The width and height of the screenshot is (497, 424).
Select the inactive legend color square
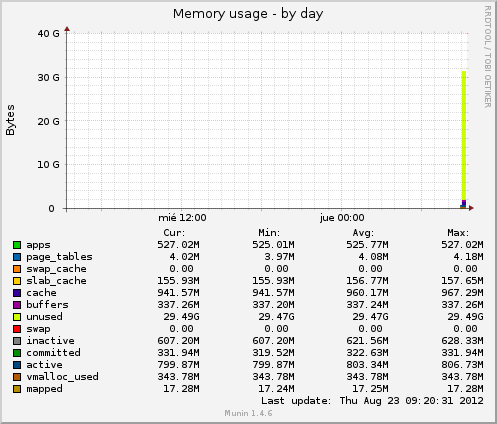pyautogui.click(x=17, y=341)
